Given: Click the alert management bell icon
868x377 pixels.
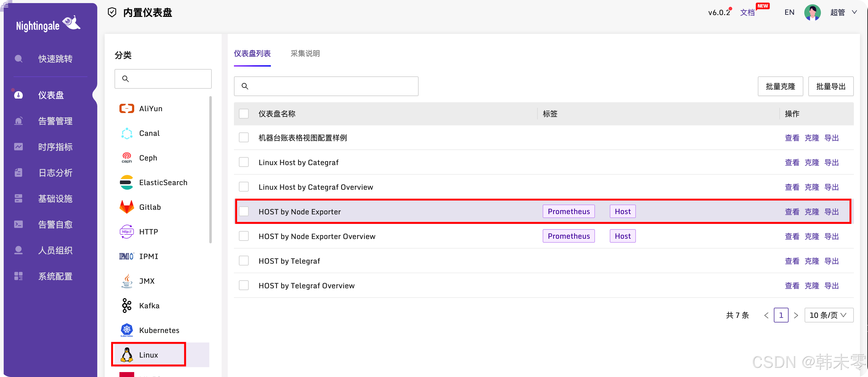Looking at the screenshot, I should pyautogui.click(x=18, y=121).
